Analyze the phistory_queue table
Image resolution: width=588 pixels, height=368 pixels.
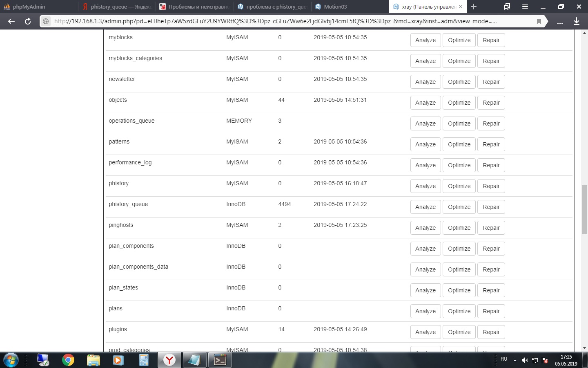(425, 207)
